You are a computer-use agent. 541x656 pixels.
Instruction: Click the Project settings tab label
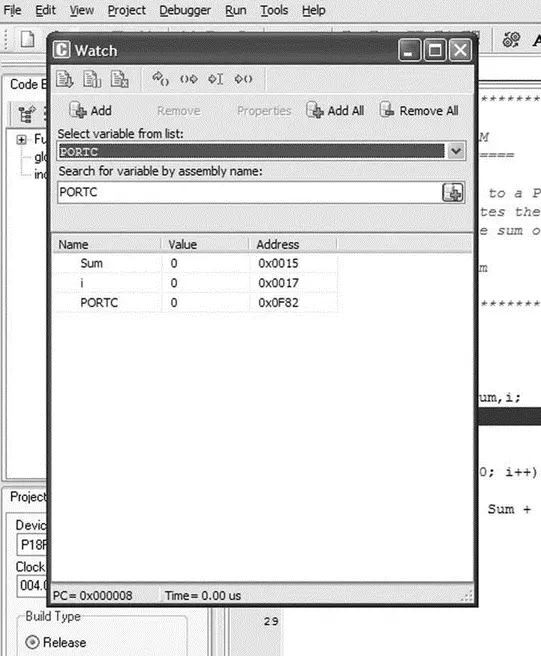click(28, 497)
